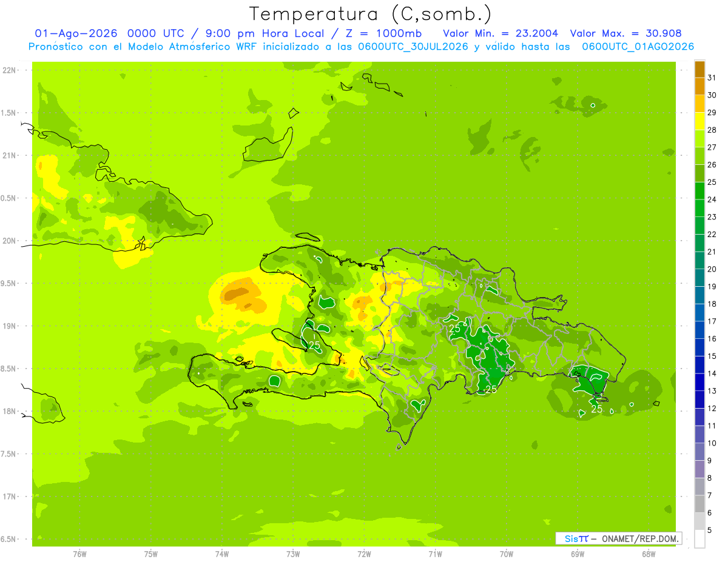Click the '68W' longitude axis label
Image resolution: width=728 pixels, height=562 pixels.
[649, 553]
